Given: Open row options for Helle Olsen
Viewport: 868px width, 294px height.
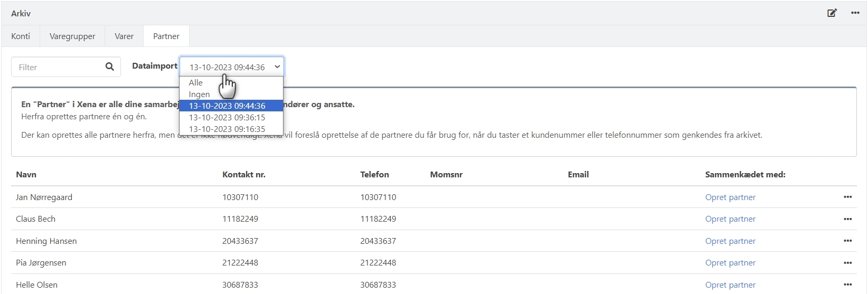Looking at the screenshot, I should (x=847, y=284).
